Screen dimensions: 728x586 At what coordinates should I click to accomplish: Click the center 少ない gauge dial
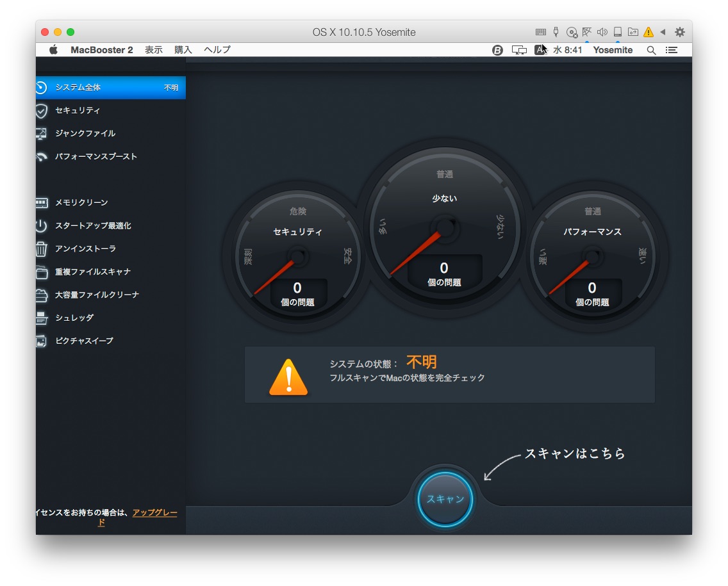coord(445,227)
